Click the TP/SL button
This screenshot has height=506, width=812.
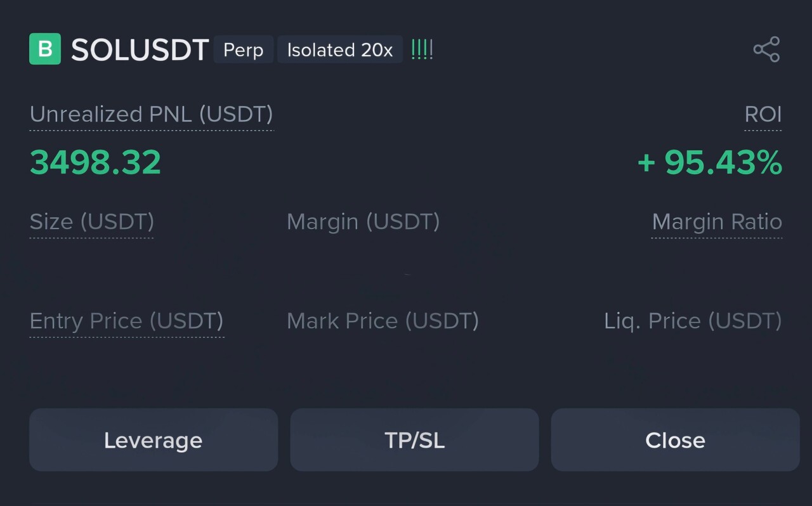click(414, 440)
